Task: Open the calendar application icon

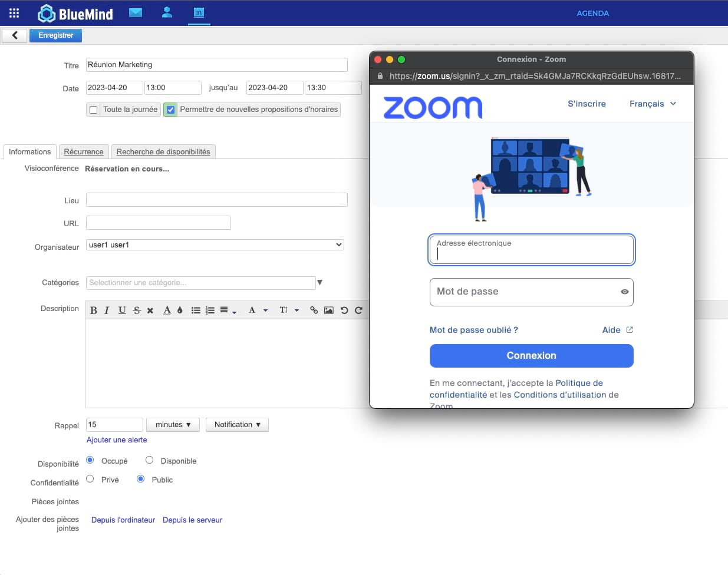Action: click(199, 12)
